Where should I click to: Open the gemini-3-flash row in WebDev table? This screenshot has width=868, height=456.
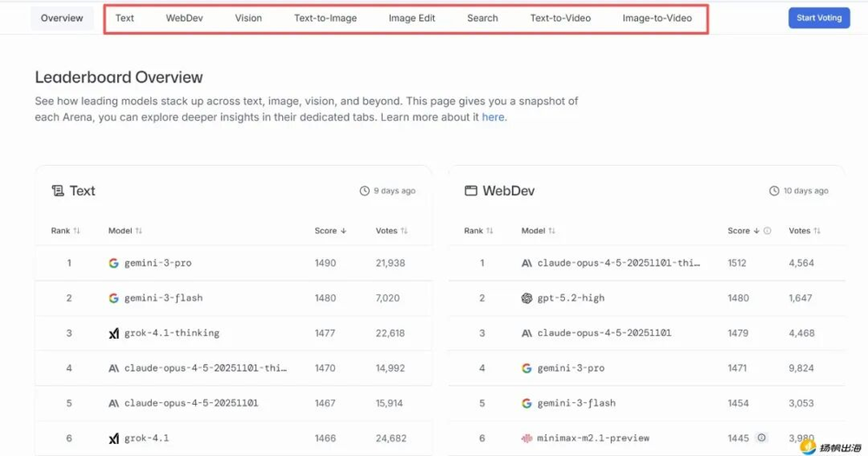(576, 403)
